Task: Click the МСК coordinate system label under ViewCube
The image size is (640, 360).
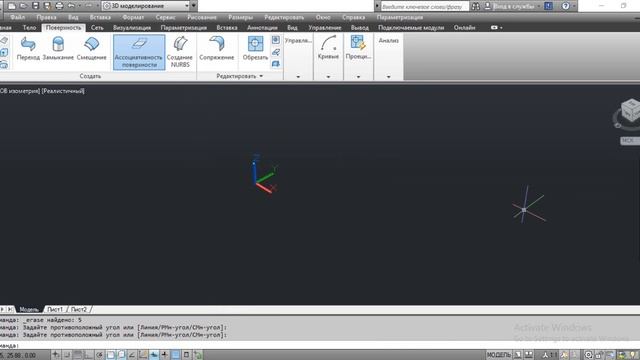Action: (x=629, y=140)
